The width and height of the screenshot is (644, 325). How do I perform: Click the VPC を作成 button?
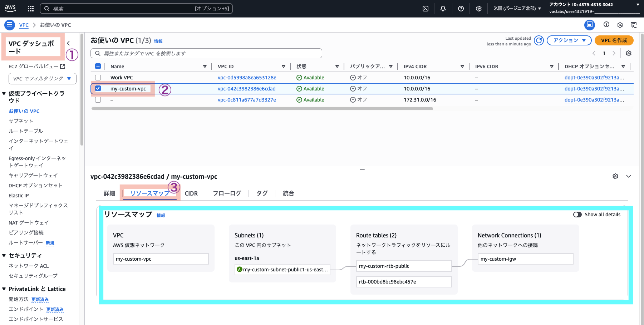pyautogui.click(x=614, y=40)
